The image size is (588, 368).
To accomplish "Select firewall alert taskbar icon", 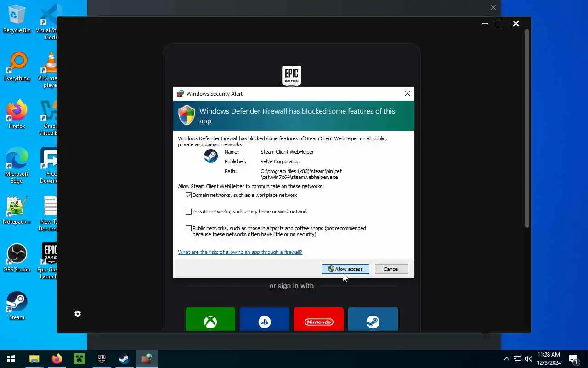I will (x=147, y=359).
